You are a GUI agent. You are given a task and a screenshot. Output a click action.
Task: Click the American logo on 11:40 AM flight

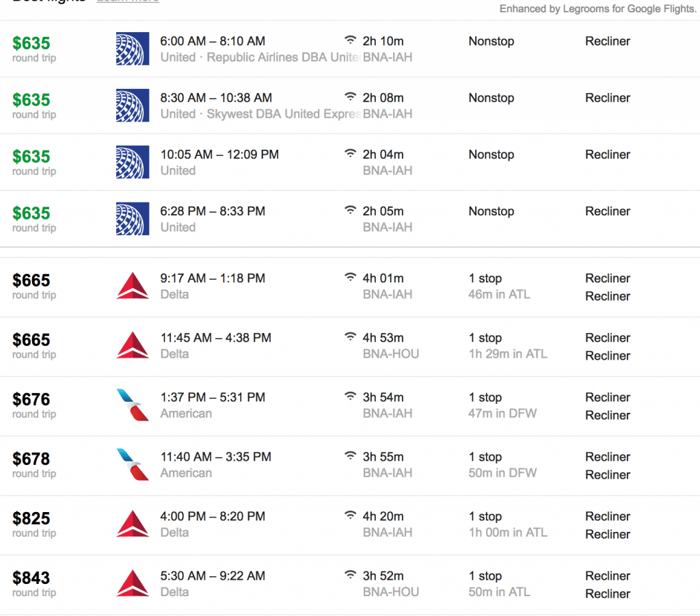click(x=133, y=464)
